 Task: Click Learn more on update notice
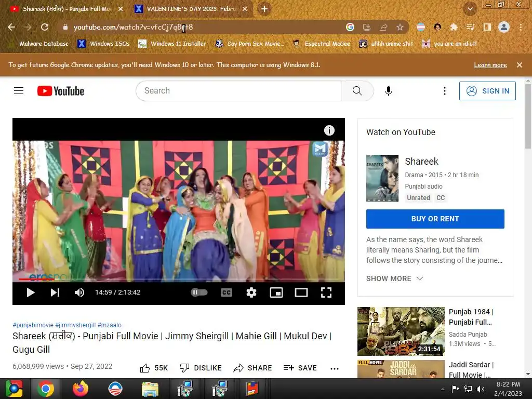490,65
